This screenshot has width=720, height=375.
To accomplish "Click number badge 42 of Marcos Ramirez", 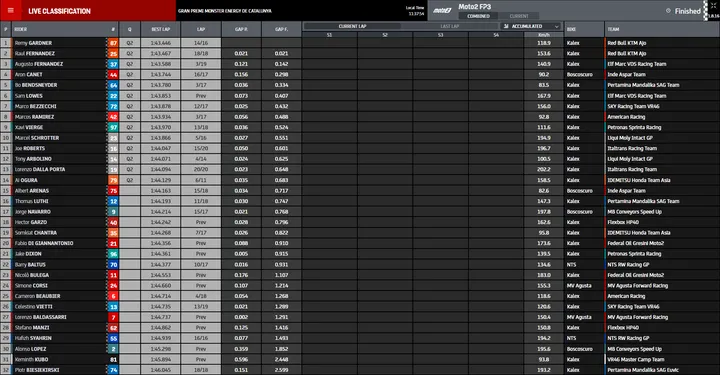I will 113,117.
